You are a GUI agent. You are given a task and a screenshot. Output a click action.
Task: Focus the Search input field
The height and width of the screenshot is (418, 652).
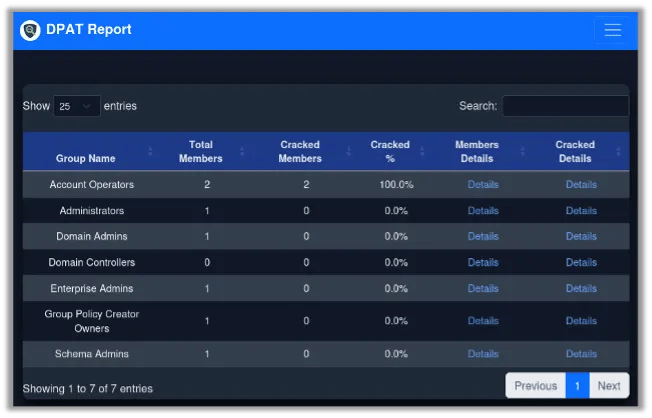pyautogui.click(x=566, y=106)
